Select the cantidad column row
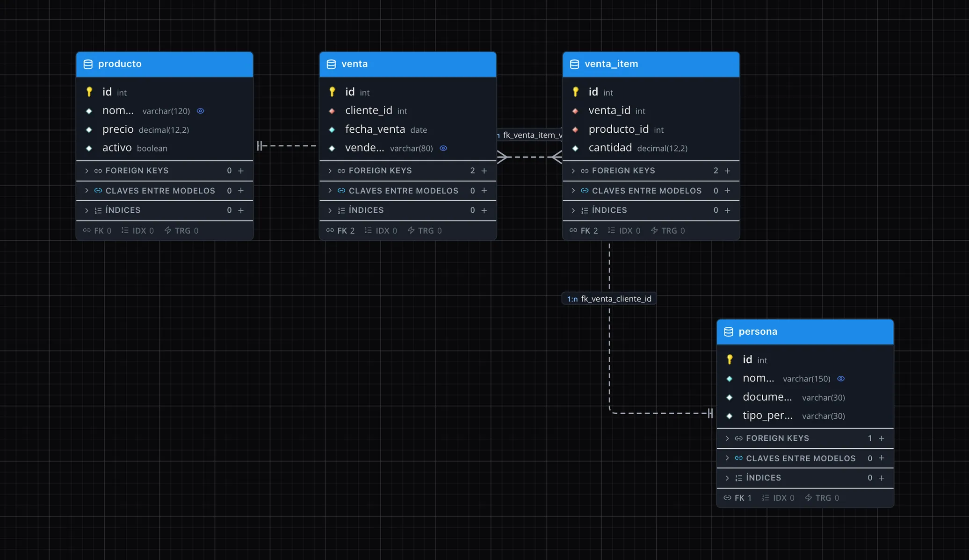The image size is (969, 560). 651,148
